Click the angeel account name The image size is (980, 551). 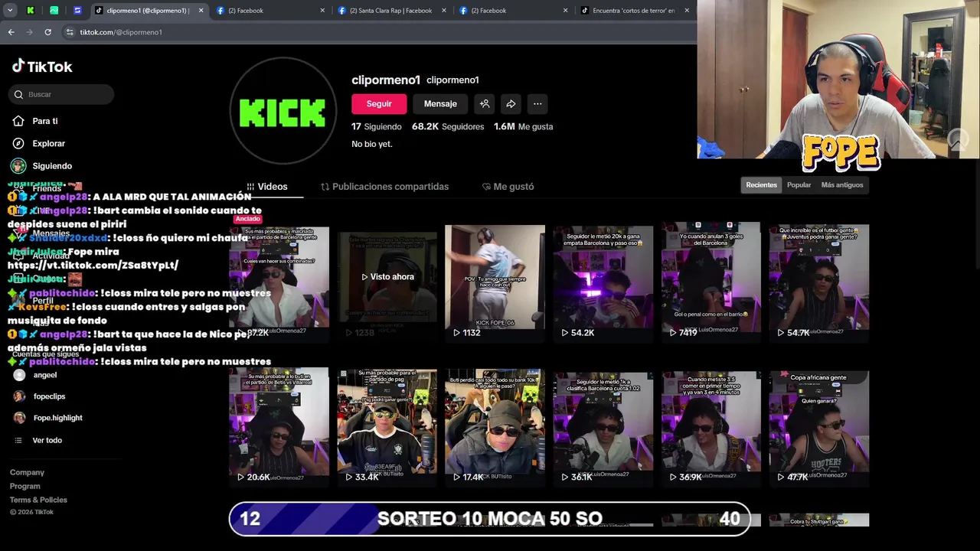point(44,375)
